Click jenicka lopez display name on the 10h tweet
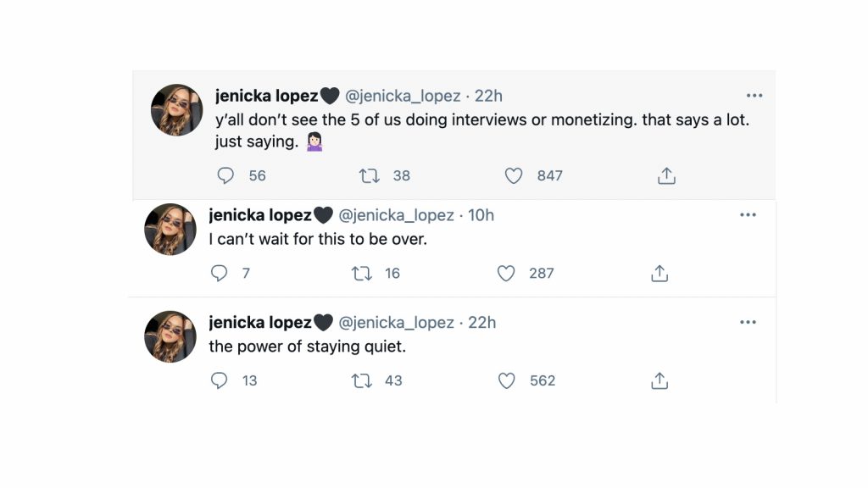The height and width of the screenshot is (488, 868). tap(260, 215)
